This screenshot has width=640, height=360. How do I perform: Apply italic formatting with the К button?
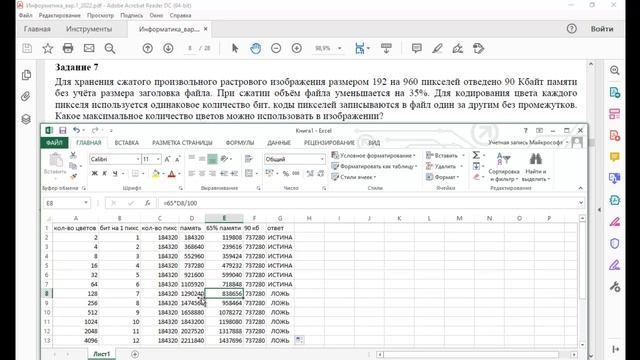point(105,174)
